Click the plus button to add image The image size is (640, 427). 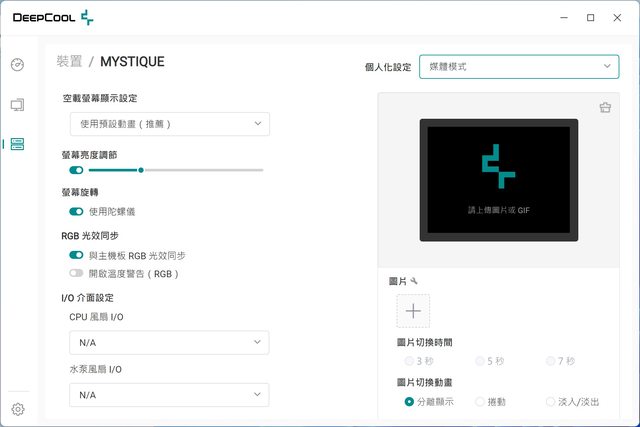click(413, 311)
